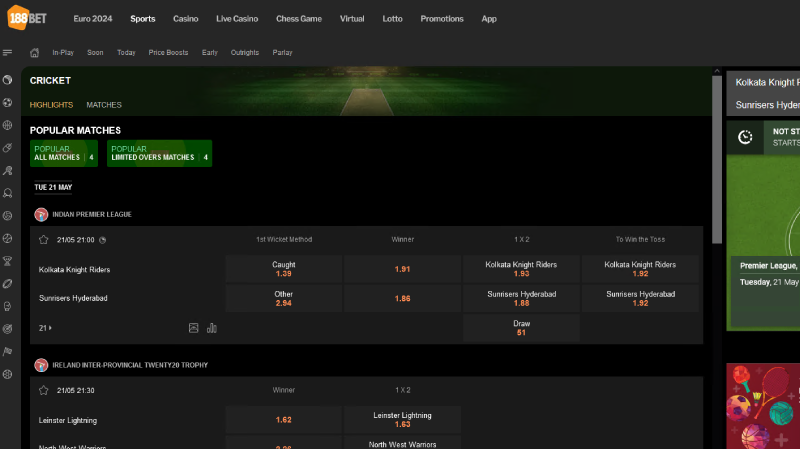Open Ireland Inter-Provincial Twenty20 Trophy heading
The width and height of the screenshot is (800, 449).
[130, 365]
